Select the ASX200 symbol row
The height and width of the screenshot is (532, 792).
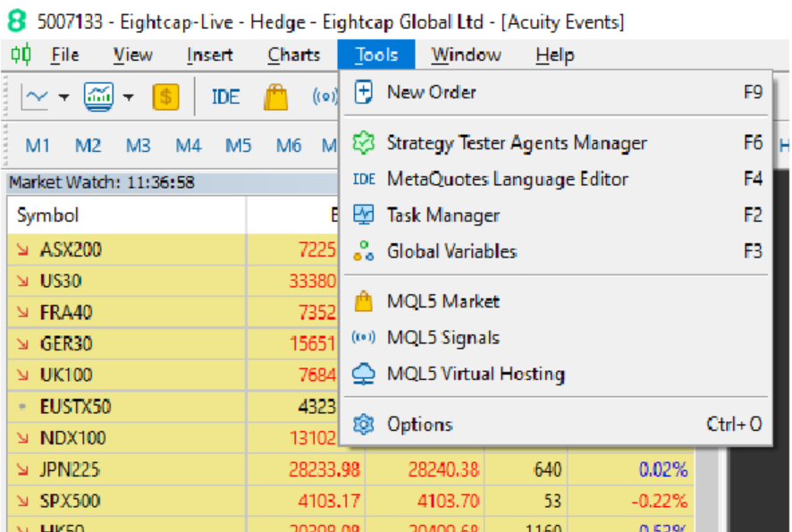click(x=173, y=249)
